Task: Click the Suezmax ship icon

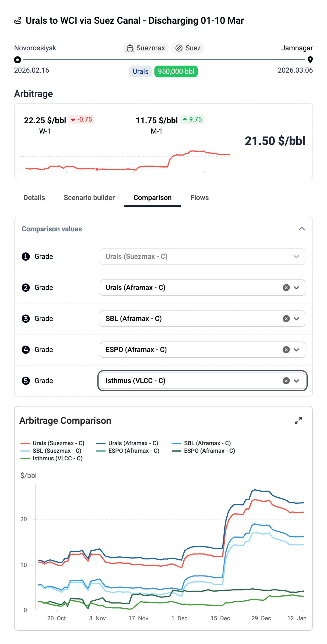Action: pyautogui.click(x=130, y=48)
